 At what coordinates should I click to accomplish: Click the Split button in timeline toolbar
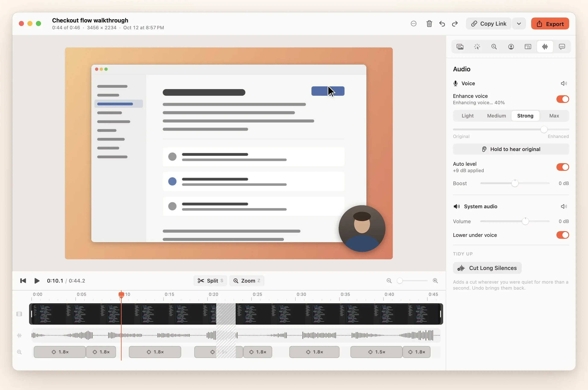210,281
